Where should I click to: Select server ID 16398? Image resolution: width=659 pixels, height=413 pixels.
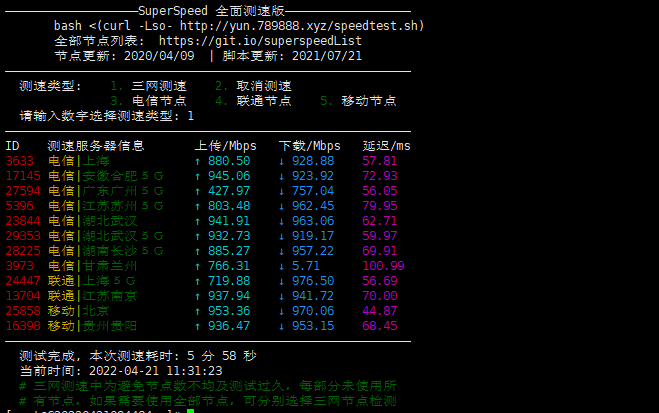pyautogui.click(x=23, y=326)
